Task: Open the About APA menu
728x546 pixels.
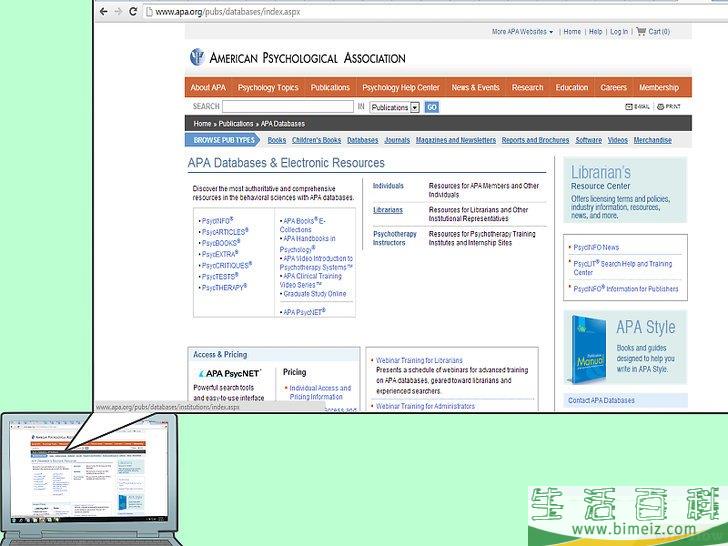Action: (208, 87)
